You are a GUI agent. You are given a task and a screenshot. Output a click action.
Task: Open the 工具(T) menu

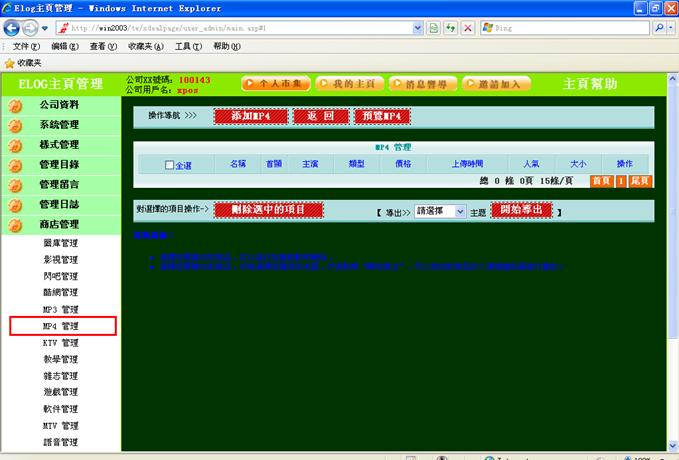188,46
